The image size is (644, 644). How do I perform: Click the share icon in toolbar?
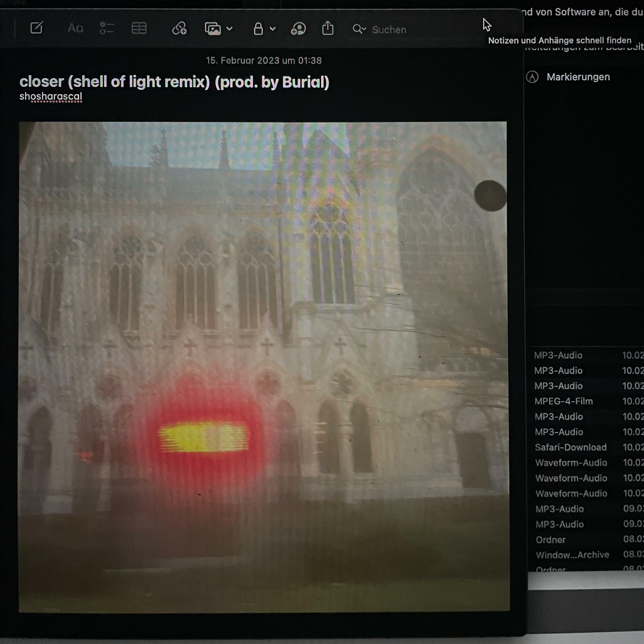click(x=328, y=28)
